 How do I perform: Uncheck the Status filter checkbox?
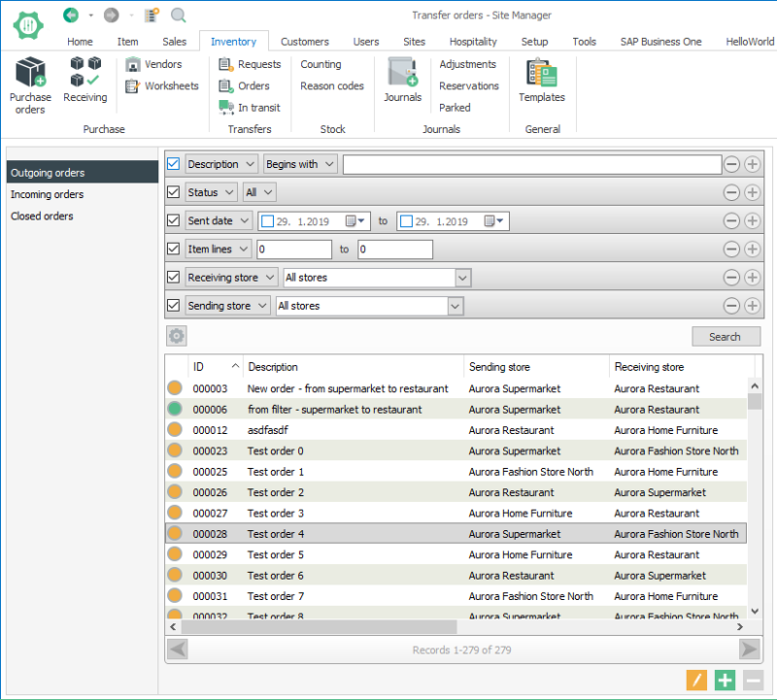point(174,193)
